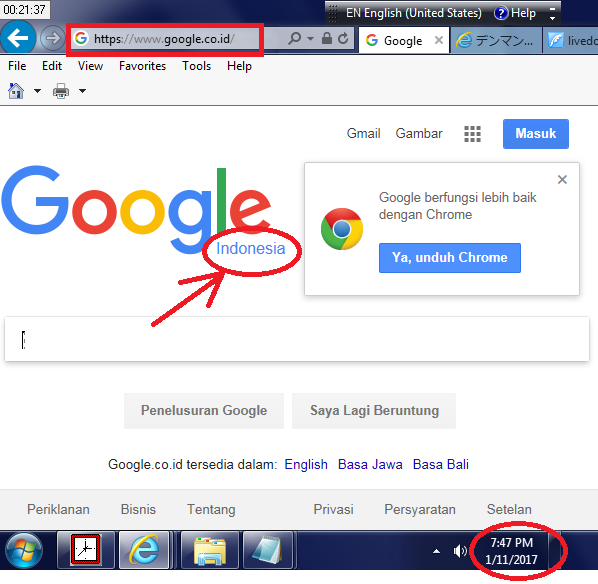Open the Help menu in menu bar
The image size is (598, 584).
[x=239, y=66]
